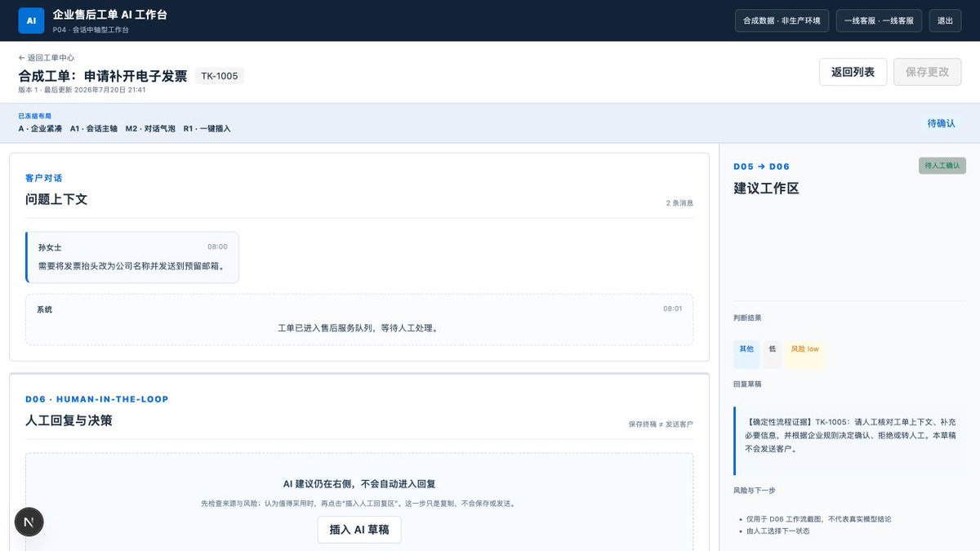Click the 已冻结布局 label
This screenshot has height=551, width=980.
pos(35,117)
